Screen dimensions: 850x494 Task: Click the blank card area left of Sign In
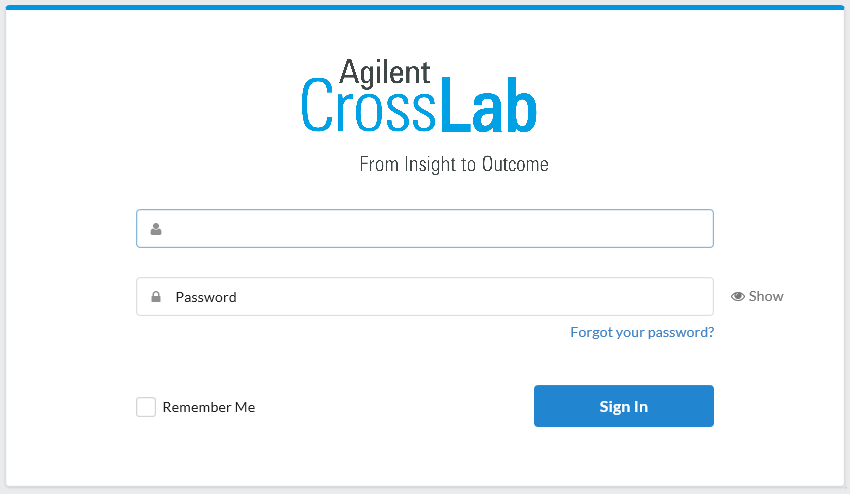point(400,407)
